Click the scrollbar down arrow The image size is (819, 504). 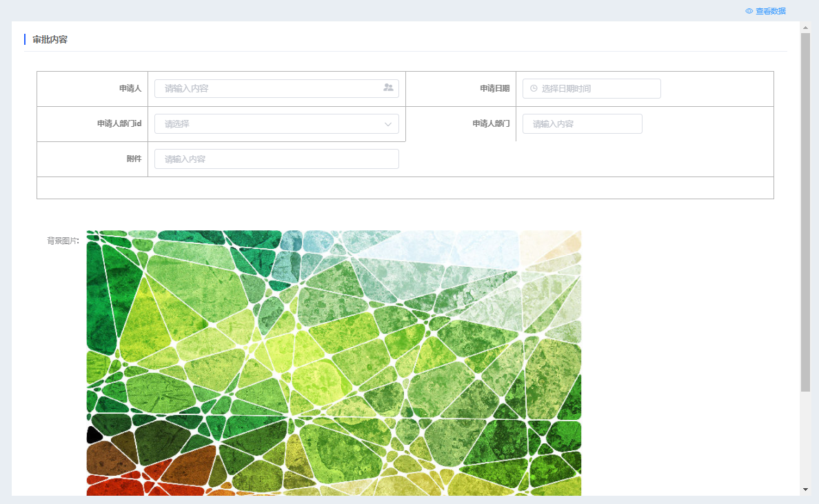805,490
